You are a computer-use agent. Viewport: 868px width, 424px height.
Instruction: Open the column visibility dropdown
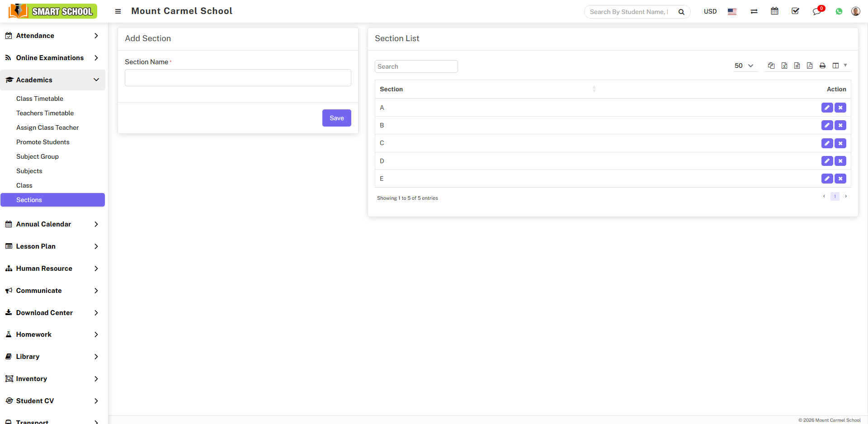[839, 66]
